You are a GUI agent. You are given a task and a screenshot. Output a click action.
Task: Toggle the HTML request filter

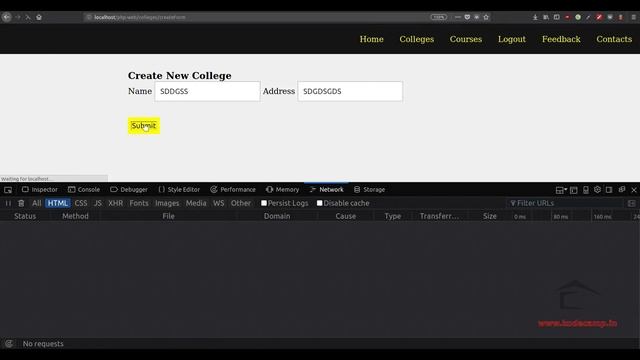coord(58,203)
